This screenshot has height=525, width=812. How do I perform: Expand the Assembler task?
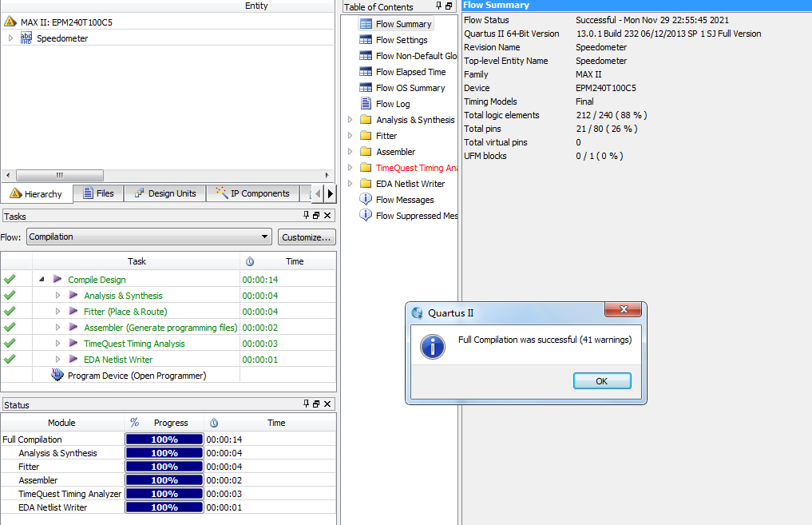coord(58,328)
